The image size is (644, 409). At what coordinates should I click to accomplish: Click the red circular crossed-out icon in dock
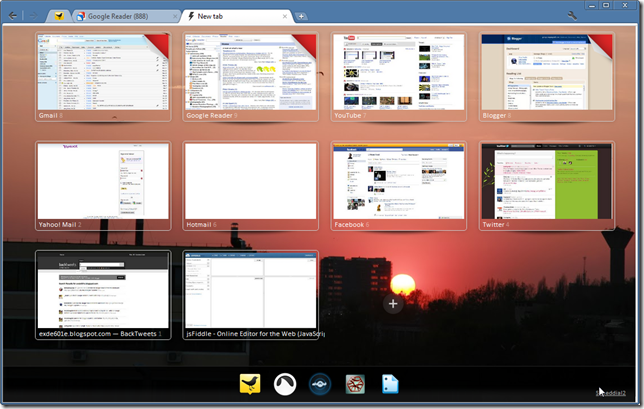[x=355, y=384]
